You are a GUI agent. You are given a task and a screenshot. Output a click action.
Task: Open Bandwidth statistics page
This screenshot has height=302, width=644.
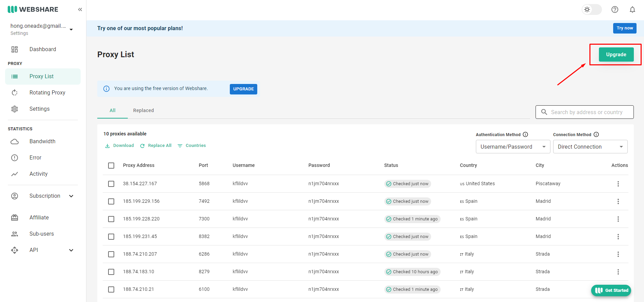(43, 142)
